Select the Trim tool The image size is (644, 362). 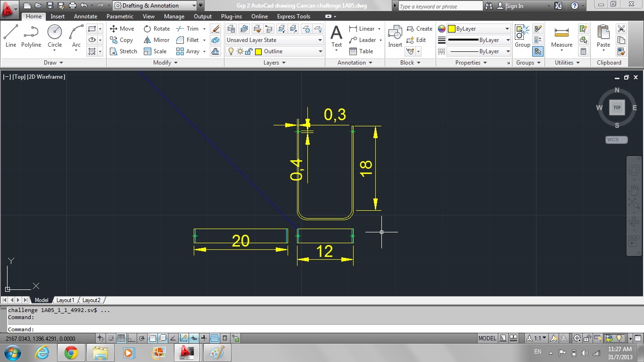[188, 28]
